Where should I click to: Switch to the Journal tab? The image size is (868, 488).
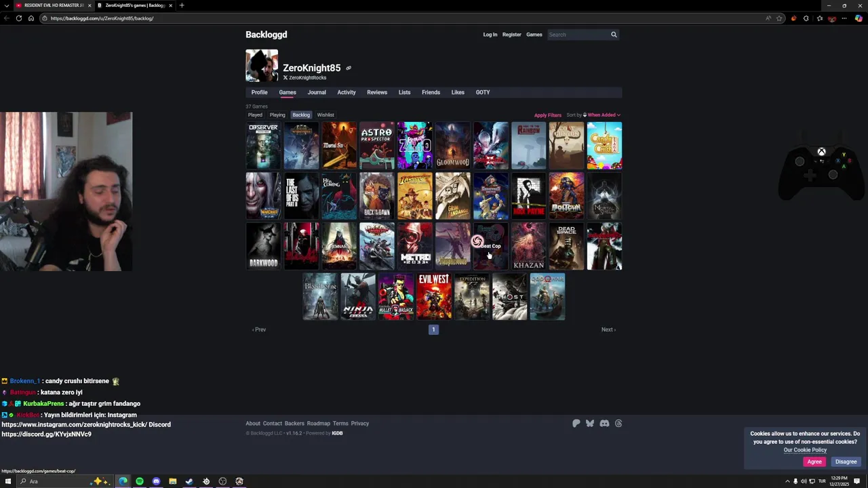317,92
